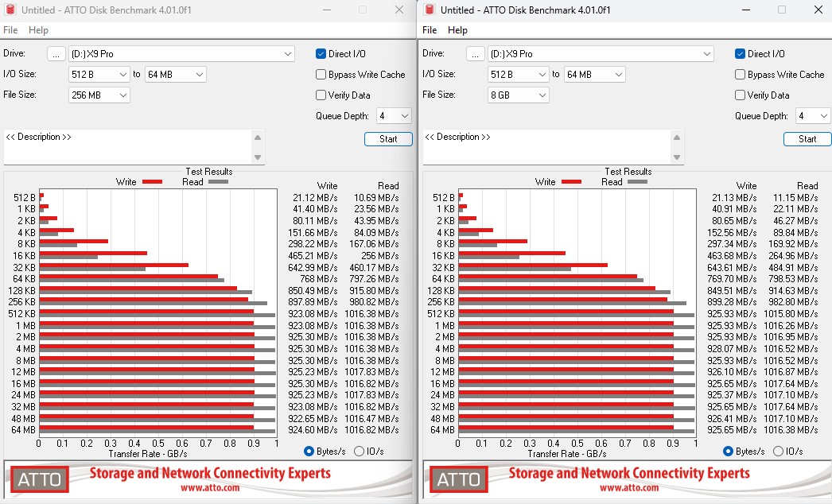Click 21.12 MB/s write value, left window
Screen dimensions: 832x504
point(315,197)
